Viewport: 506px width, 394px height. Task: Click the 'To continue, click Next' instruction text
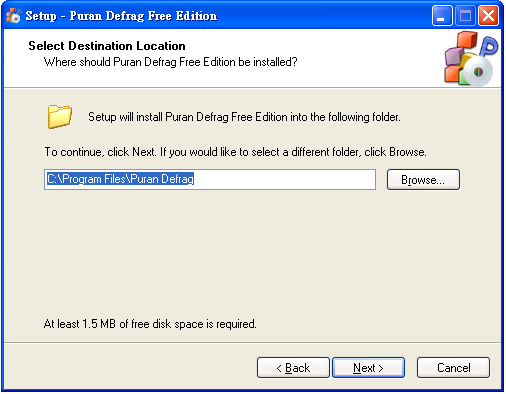pos(235,152)
